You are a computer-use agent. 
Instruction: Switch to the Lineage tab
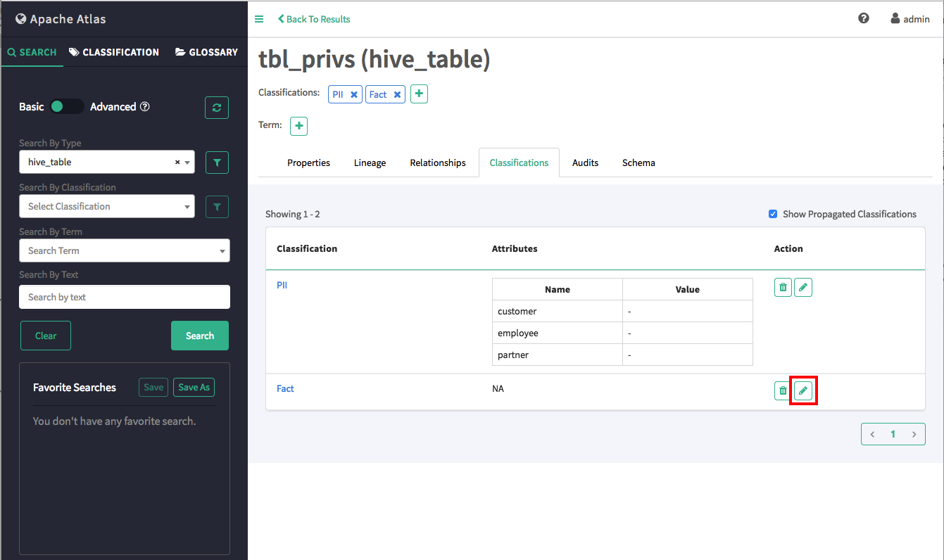point(370,163)
